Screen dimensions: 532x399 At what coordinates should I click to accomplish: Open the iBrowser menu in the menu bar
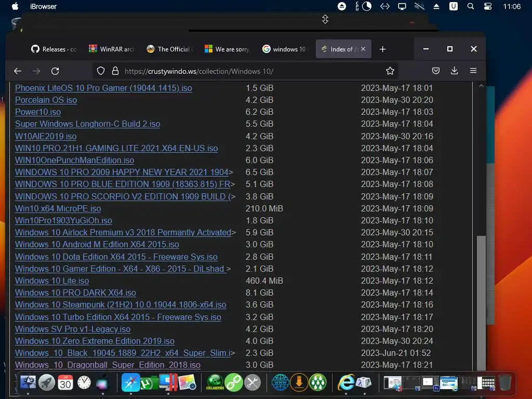click(x=43, y=6)
